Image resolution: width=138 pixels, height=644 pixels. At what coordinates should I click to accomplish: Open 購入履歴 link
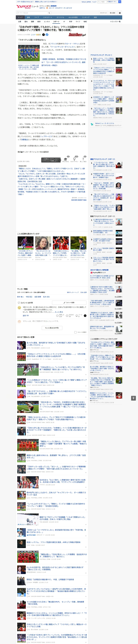[112, 13]
